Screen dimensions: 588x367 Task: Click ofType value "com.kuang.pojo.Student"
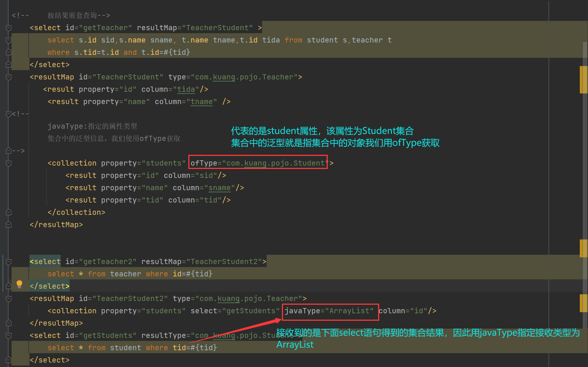[276, 163]
